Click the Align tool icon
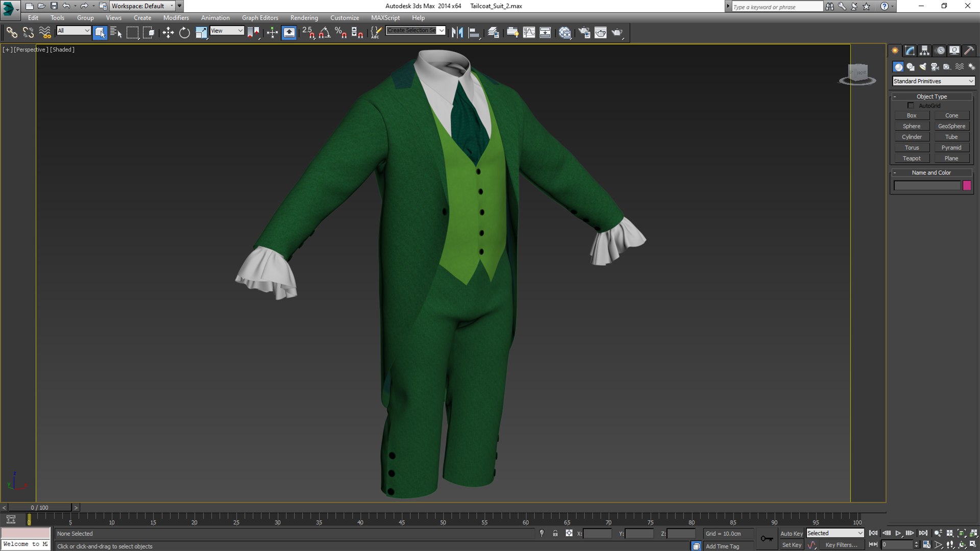Viewport: 980px width, 551px height. [x=474, y=33]
